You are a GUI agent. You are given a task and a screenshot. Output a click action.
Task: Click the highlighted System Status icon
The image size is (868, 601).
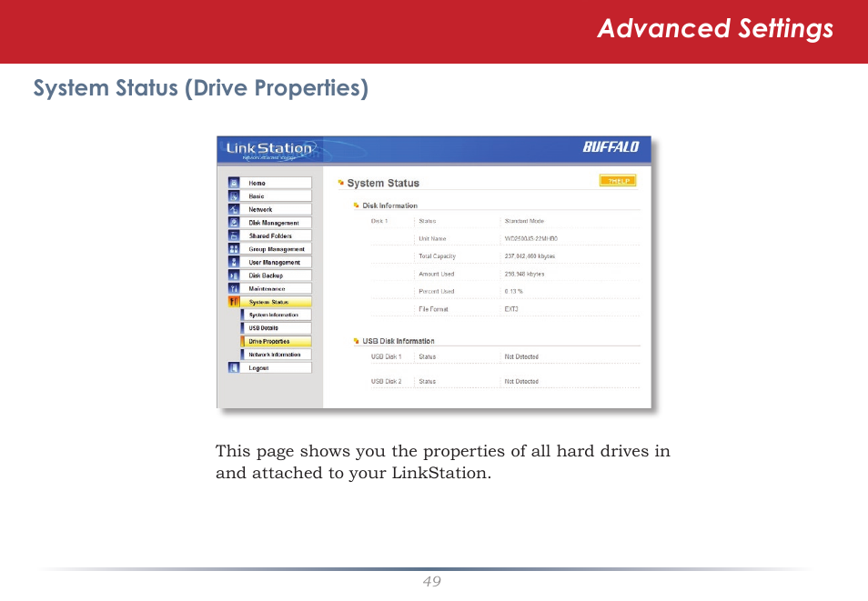pyautogui.click(x=234, y=302)
